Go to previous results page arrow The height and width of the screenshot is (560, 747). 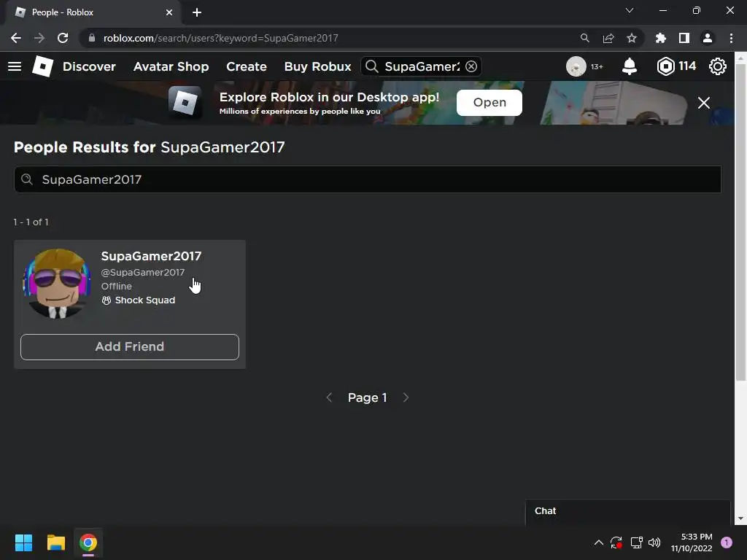[x=329, y=397]
